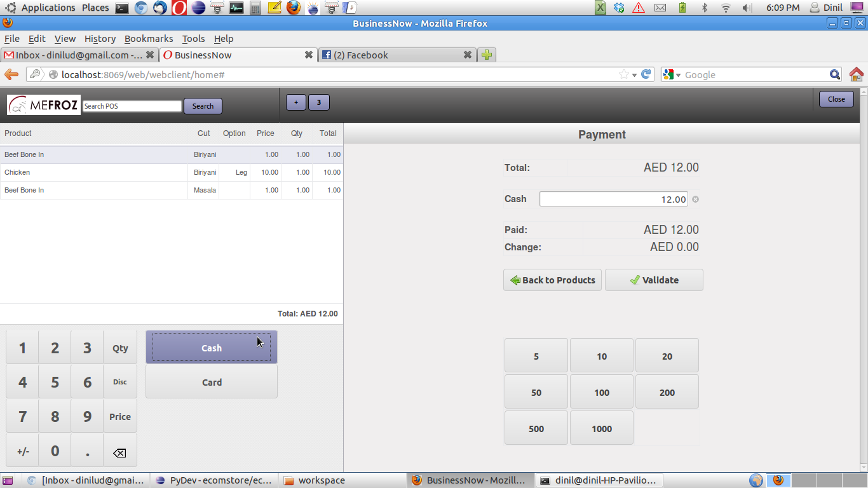Image resolution: width=868 pixels, height=488 pixels.
Task: Select Qty mode on numpad
Action: click(120, 348)
